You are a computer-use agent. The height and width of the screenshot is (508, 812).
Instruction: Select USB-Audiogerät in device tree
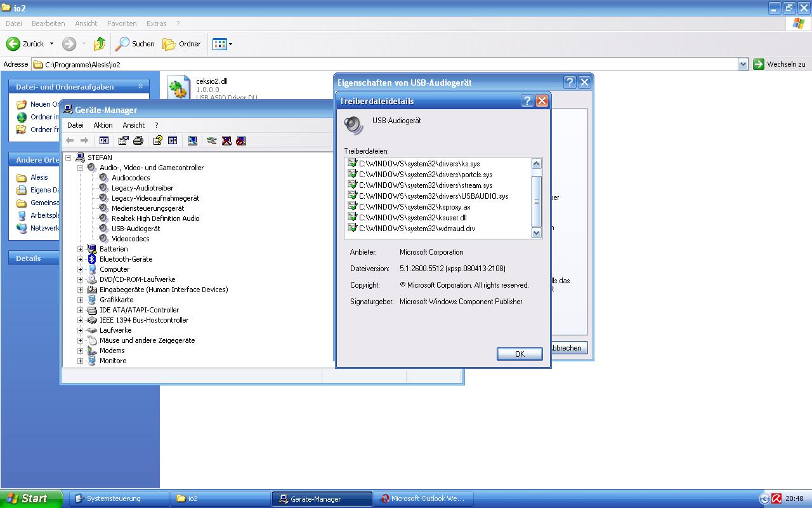[136, 229]
